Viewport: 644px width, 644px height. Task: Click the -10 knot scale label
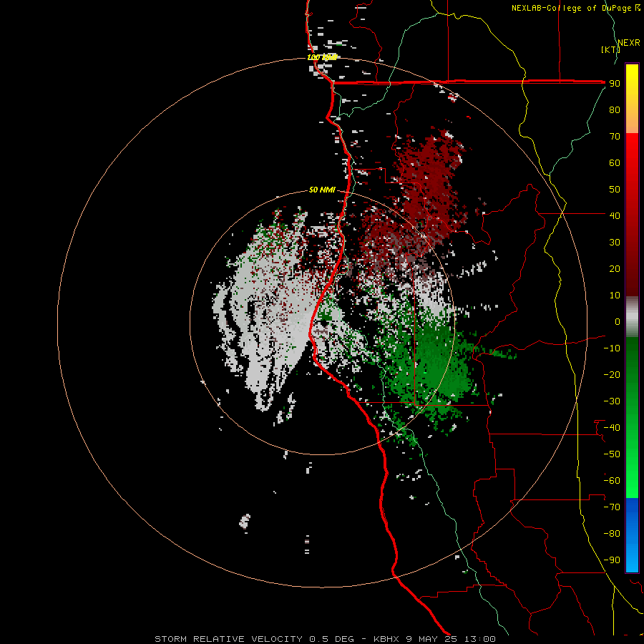point(612,348)
